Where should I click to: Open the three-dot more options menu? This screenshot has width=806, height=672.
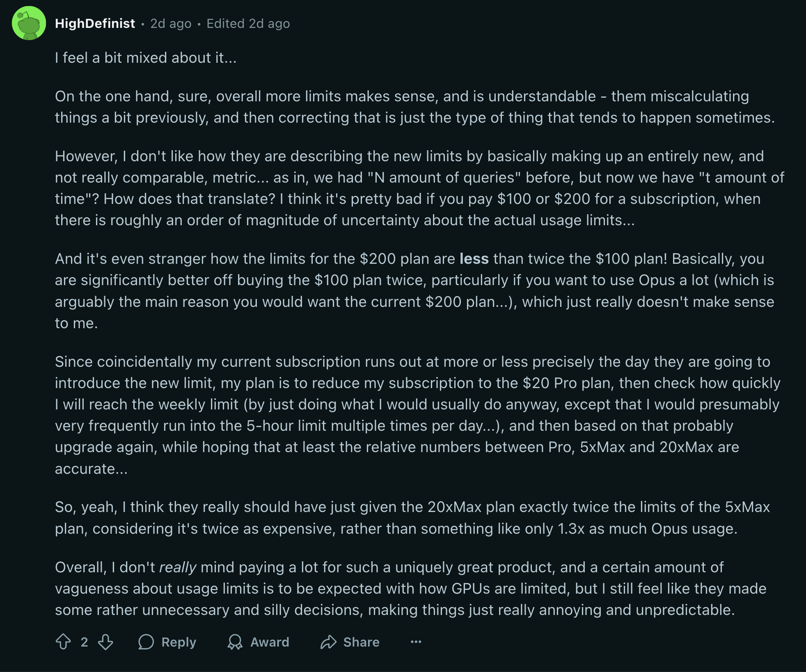coord(416,642)
